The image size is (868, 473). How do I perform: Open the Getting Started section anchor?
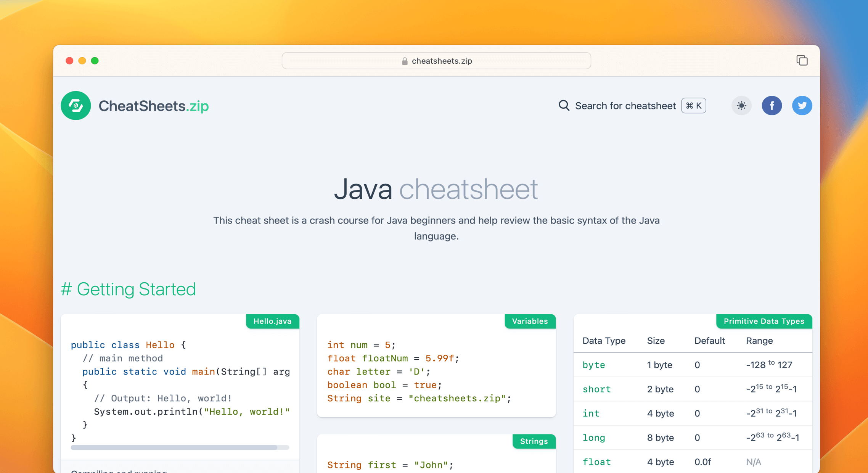[x=128, y=289]
